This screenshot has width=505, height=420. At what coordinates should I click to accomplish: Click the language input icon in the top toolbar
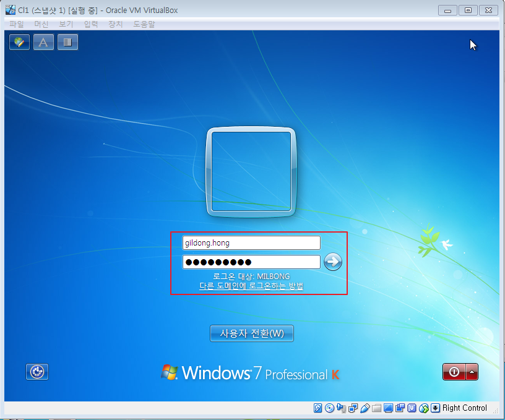click(19, 42)
